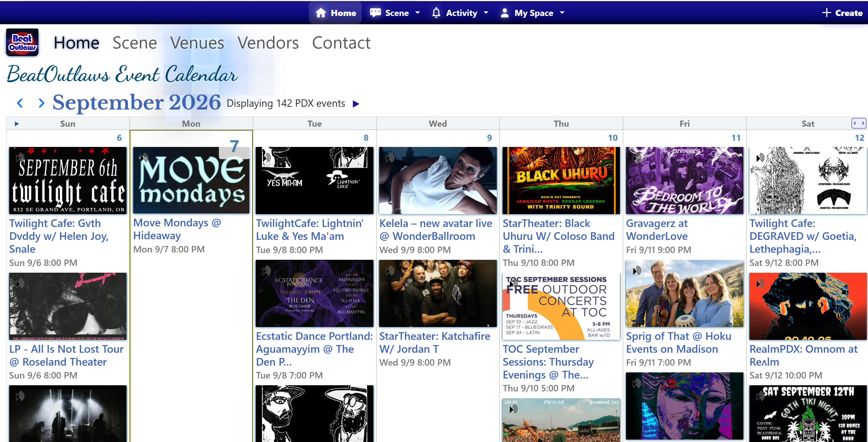Play audio on REALM 09.10 festival poster
The image size is (868, 442).
click(x=513, y=409)
